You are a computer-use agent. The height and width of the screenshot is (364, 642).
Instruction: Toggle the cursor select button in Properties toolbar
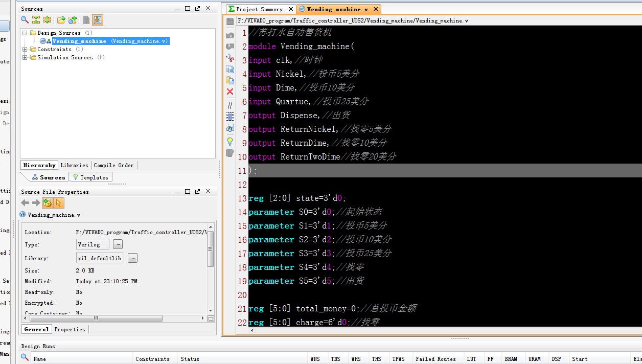59,203
